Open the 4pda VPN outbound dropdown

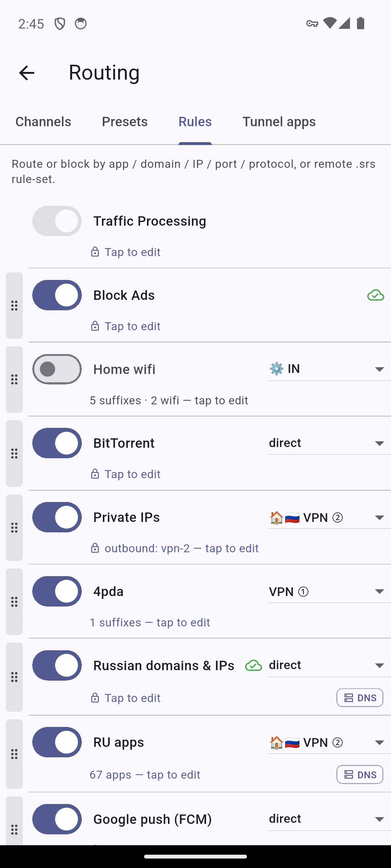(330, 591)
